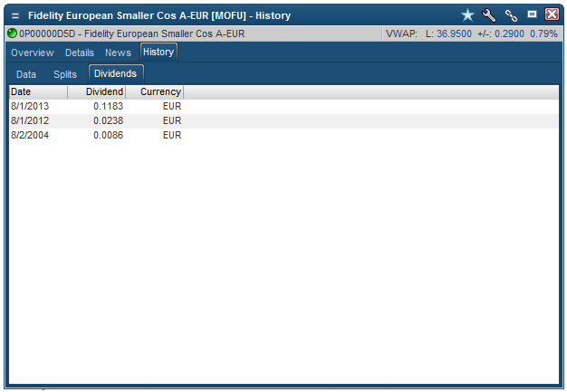
Task: Open settings with the wrench icon
Action: click(489, 15)
